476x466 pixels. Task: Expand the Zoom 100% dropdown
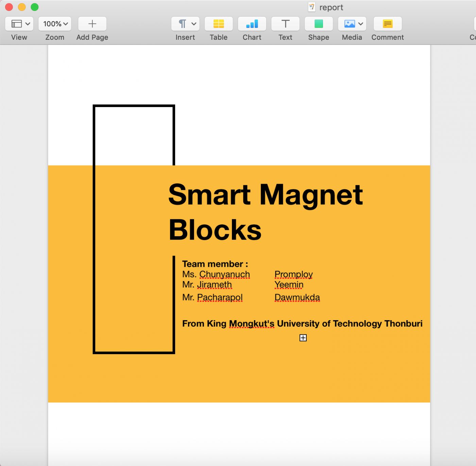55,24
